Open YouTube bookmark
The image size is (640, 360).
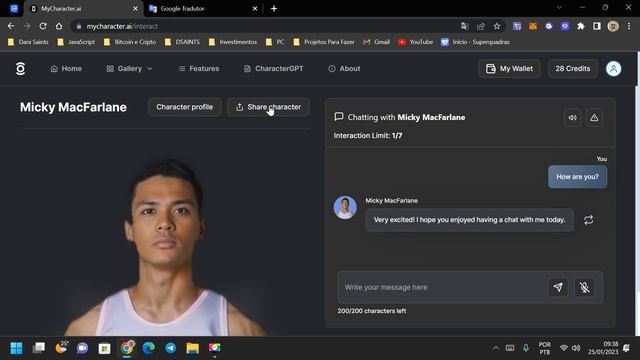click(415, 42)
